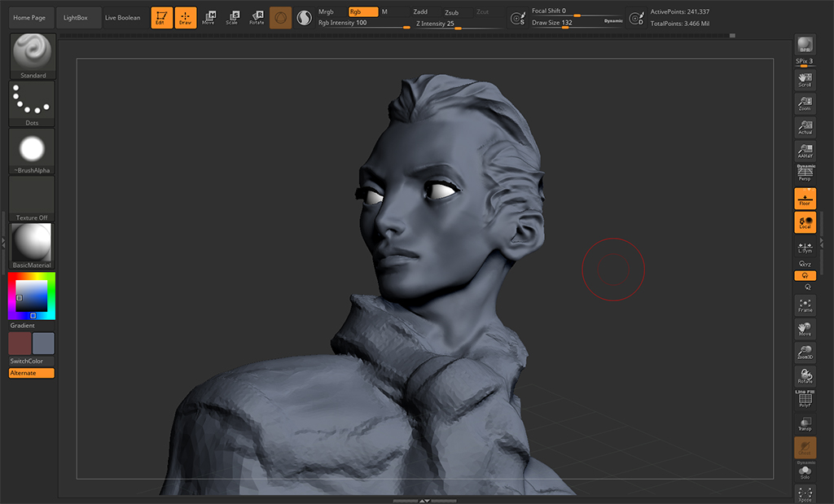Open the BrushAlpha alpha picker
834x504 pixels.
[32, 151]
